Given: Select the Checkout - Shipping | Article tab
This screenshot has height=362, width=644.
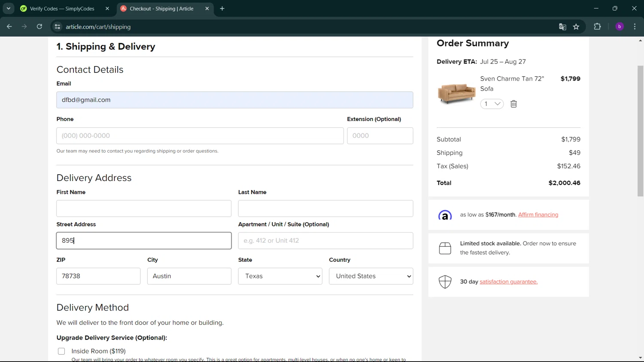Looking at the screenshot, I should [161, 9].
